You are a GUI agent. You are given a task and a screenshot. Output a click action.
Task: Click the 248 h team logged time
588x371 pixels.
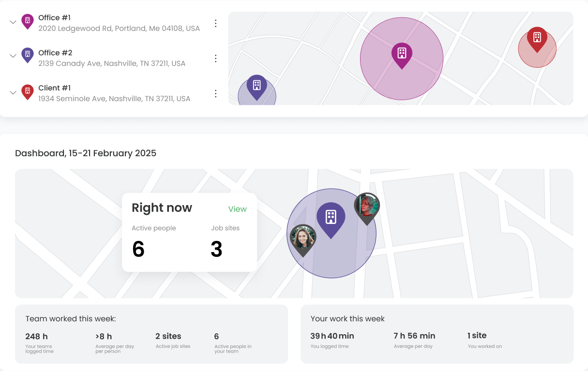tap(36, 336)
